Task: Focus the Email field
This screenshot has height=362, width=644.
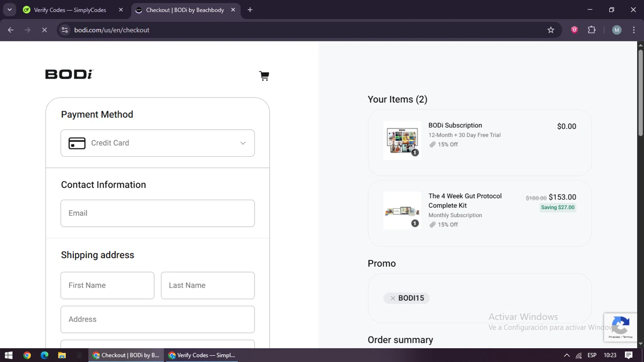Action: coord(158,213)
